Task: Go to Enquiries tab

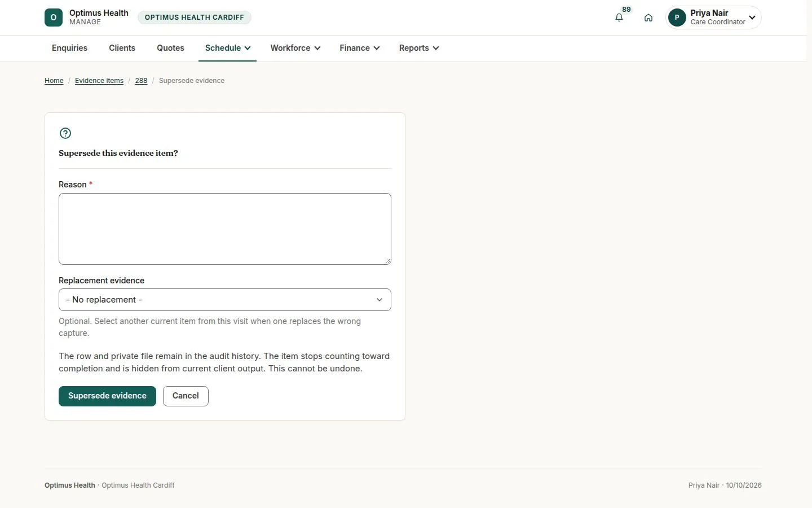Action: tap(69, 48)
